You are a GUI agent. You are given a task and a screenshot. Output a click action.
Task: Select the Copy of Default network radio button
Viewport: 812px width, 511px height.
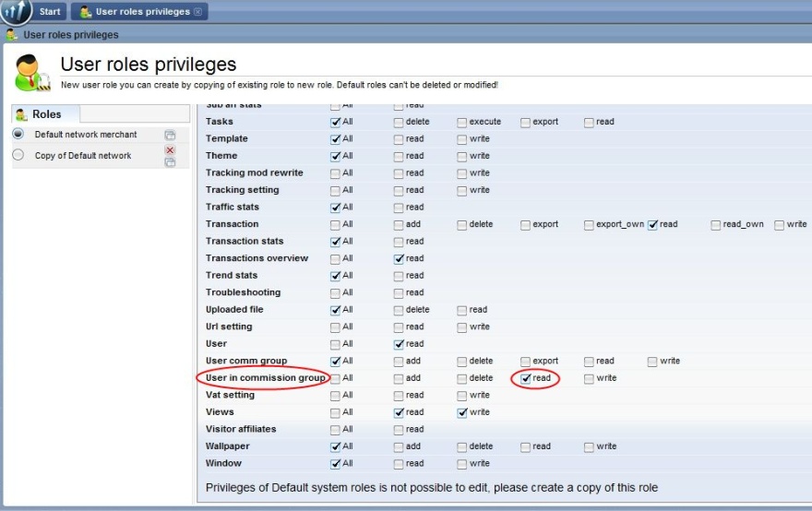coord(18,156)
